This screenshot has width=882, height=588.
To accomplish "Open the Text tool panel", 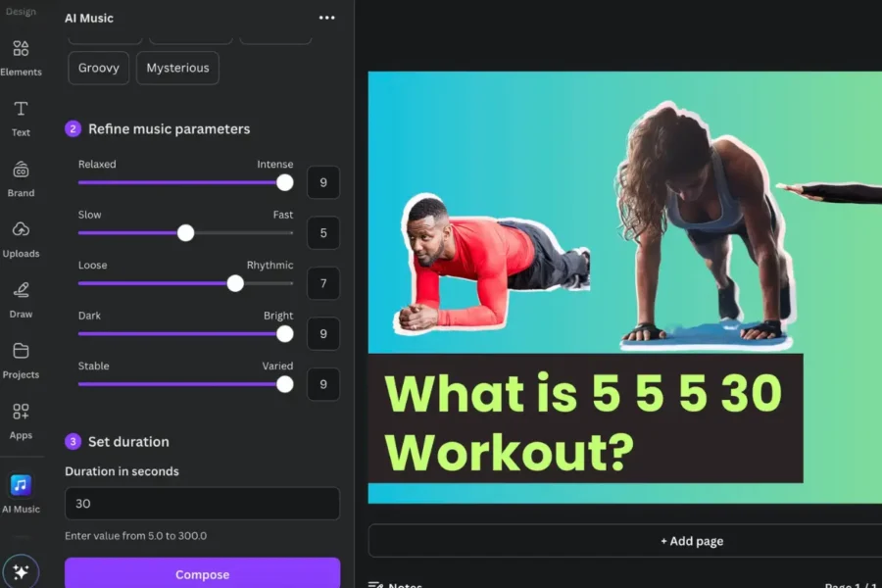I will [21, 119].
